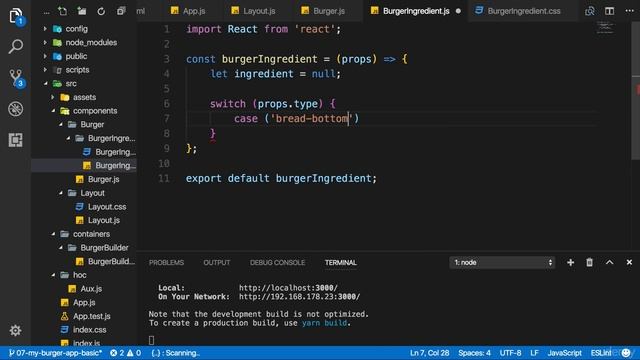Expand the public folder
The width and height of the screenshot is (640, 360).
pos(45,56)
